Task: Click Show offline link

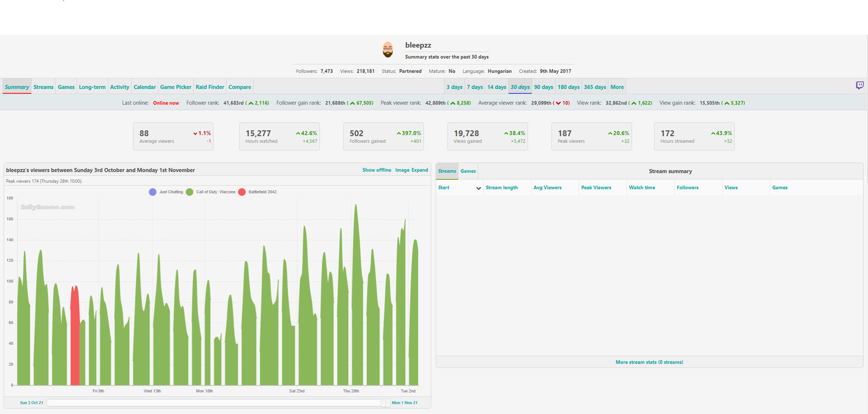Action: (377, 170)
